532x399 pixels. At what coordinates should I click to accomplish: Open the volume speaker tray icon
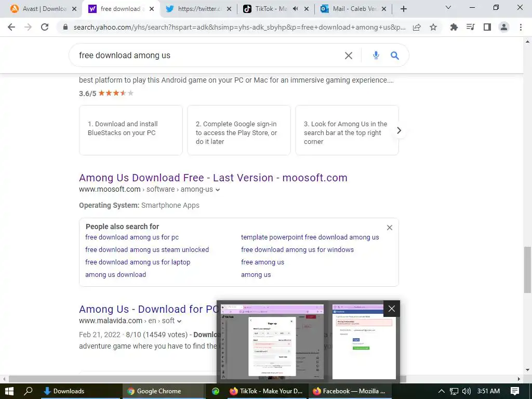coord(466,391)
